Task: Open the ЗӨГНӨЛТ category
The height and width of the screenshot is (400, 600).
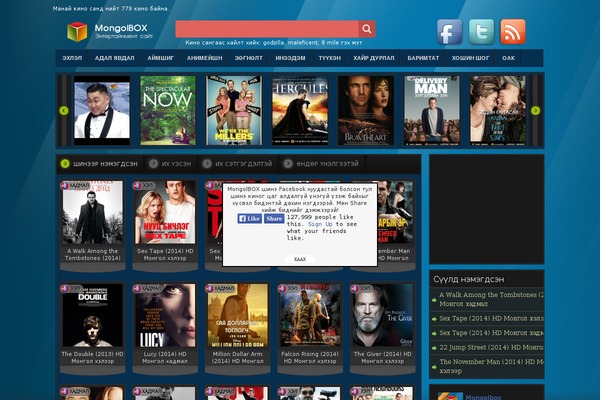Action: [249, 58]
